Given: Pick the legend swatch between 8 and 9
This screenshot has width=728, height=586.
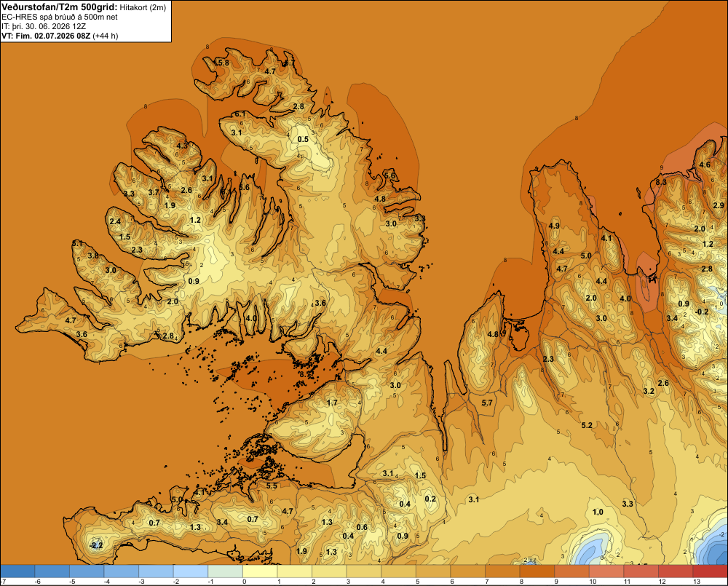Looking at the screenshot, I should [x=537, y=571].
